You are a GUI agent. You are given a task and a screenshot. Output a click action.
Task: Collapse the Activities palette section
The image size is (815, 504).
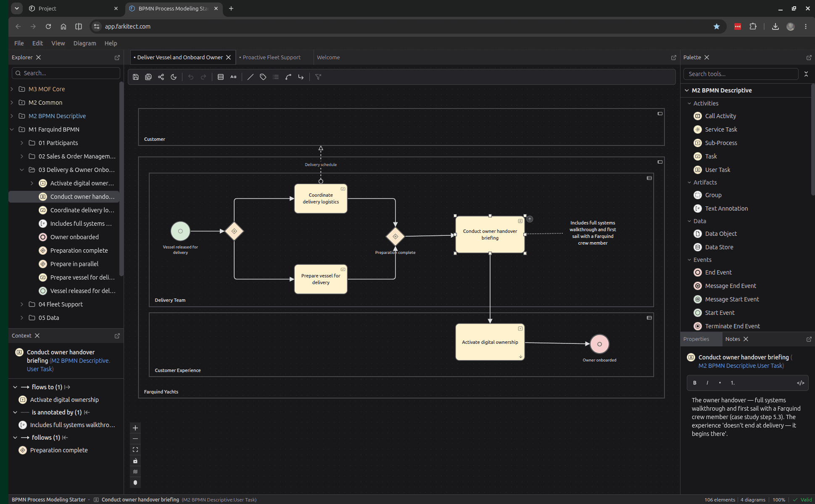(689, 103)
